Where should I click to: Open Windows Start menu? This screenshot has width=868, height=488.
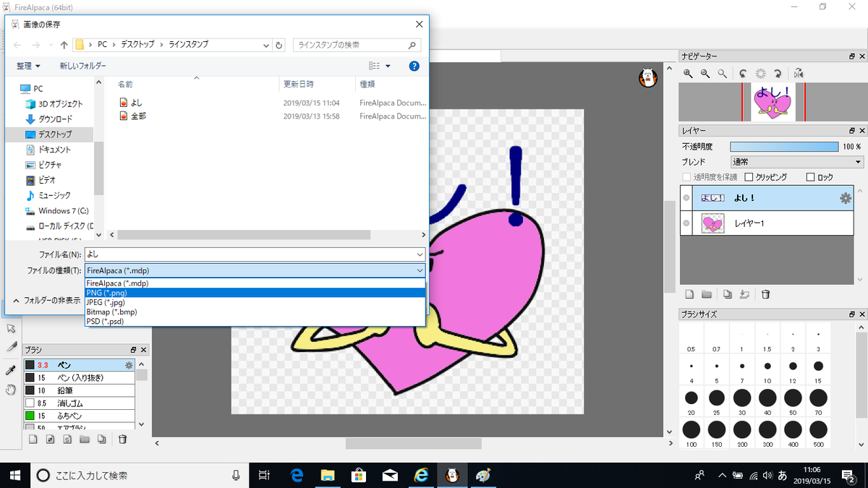pyautogui.click(x=14, y=475)
